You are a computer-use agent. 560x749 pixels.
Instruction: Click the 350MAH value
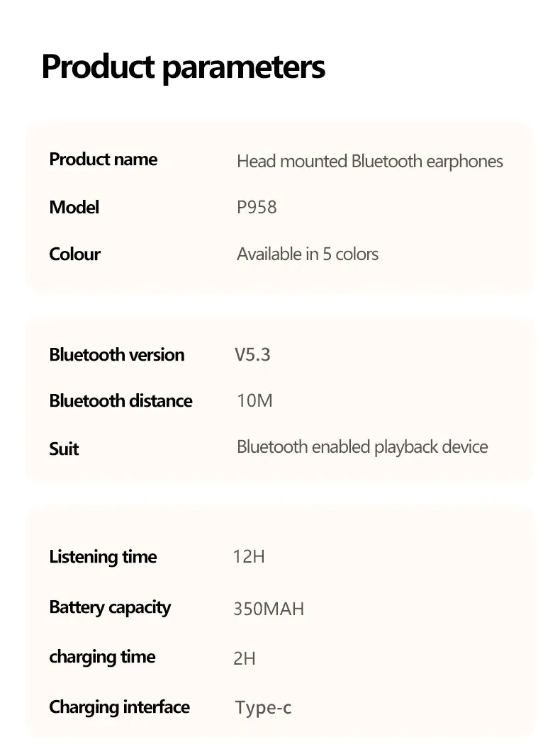point(269,609)
